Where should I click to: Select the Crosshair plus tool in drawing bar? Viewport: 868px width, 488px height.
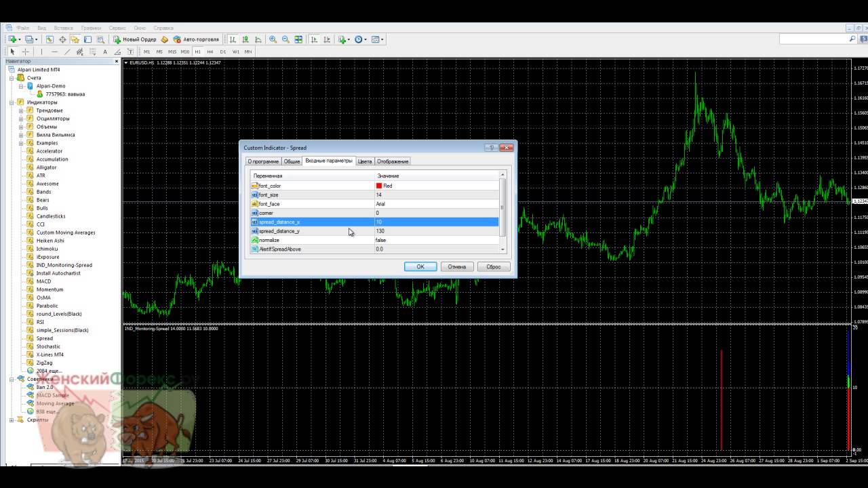click(x=25, y=52)
